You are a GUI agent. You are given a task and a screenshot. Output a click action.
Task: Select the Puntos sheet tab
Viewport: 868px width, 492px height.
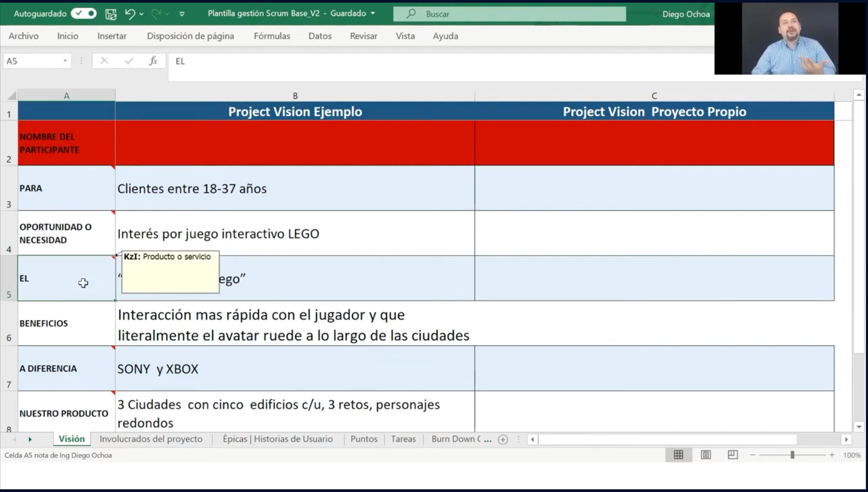(363, 439)
